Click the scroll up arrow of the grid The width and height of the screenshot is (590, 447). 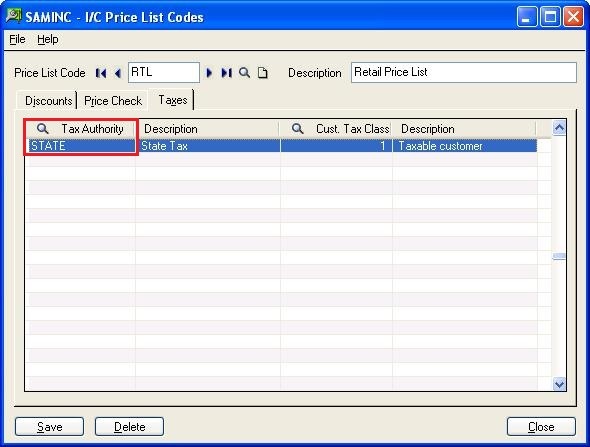pyautogui.click(x=559, y=128)
